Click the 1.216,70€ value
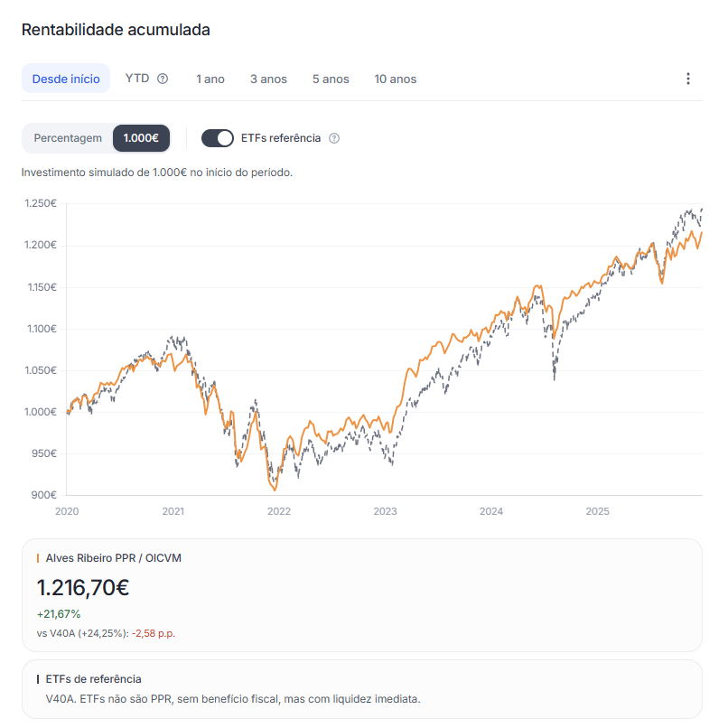 coord(82,588)
